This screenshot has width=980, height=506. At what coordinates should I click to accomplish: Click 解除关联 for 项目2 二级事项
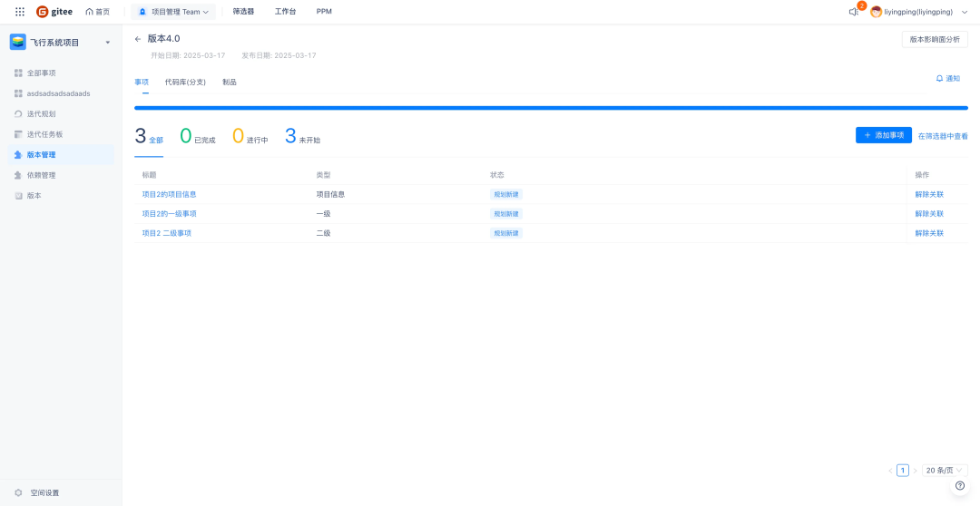pos(929,233)
